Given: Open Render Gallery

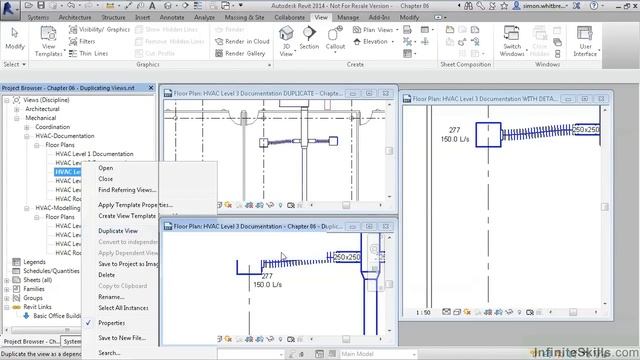Looking at the screenshot, I should click(240, 53).
